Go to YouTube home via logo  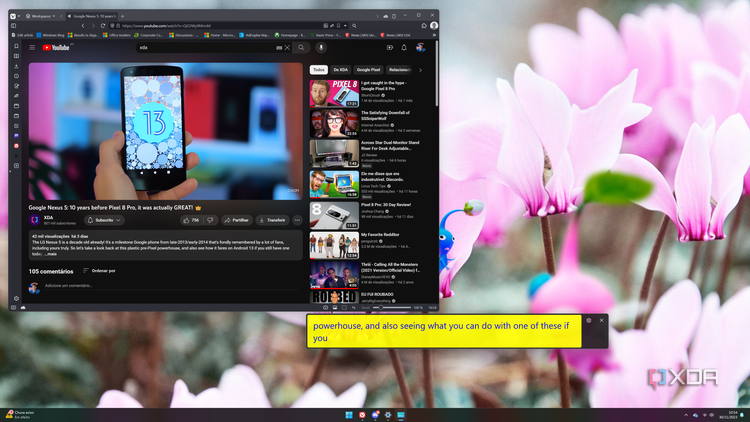coord(57,47)
